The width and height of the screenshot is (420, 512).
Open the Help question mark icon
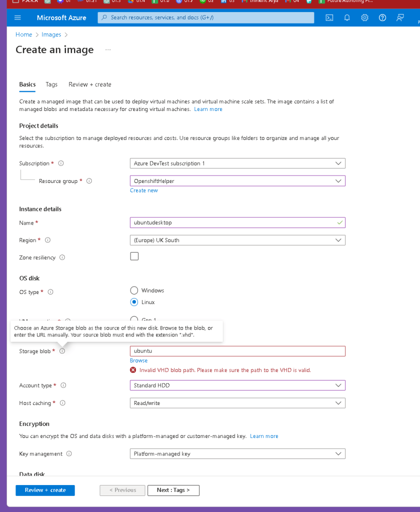coord(382,17)
